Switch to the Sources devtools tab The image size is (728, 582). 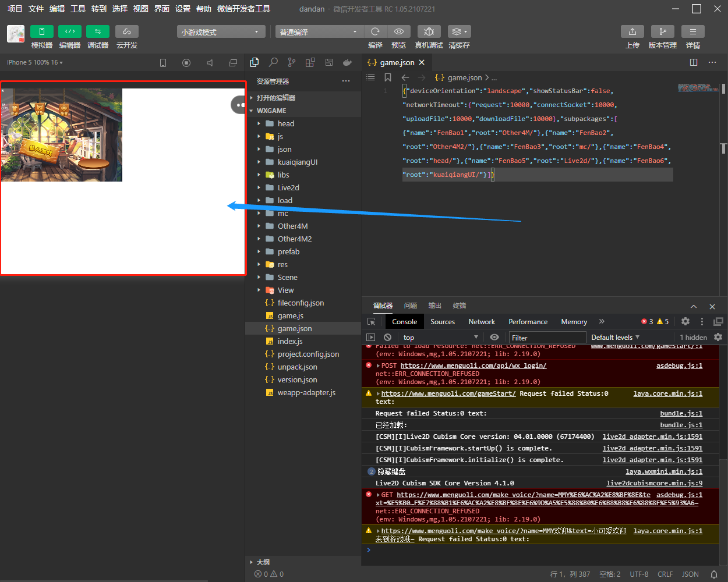tap(443, 322)
